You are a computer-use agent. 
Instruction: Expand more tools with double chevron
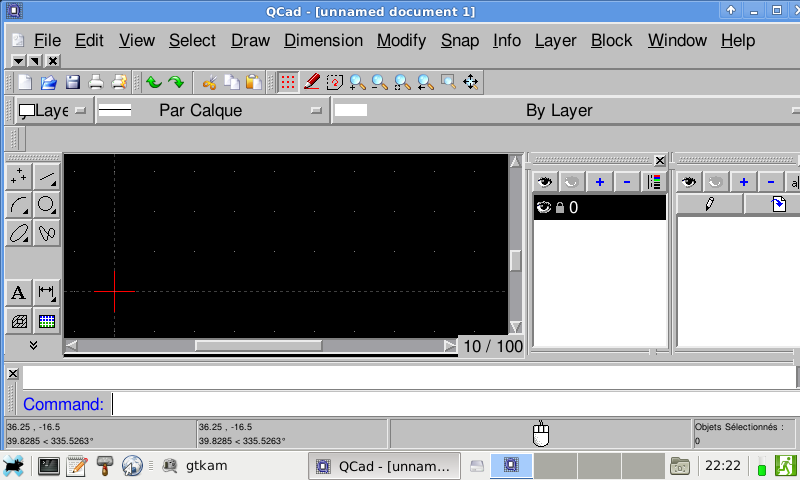coord(33,345)
